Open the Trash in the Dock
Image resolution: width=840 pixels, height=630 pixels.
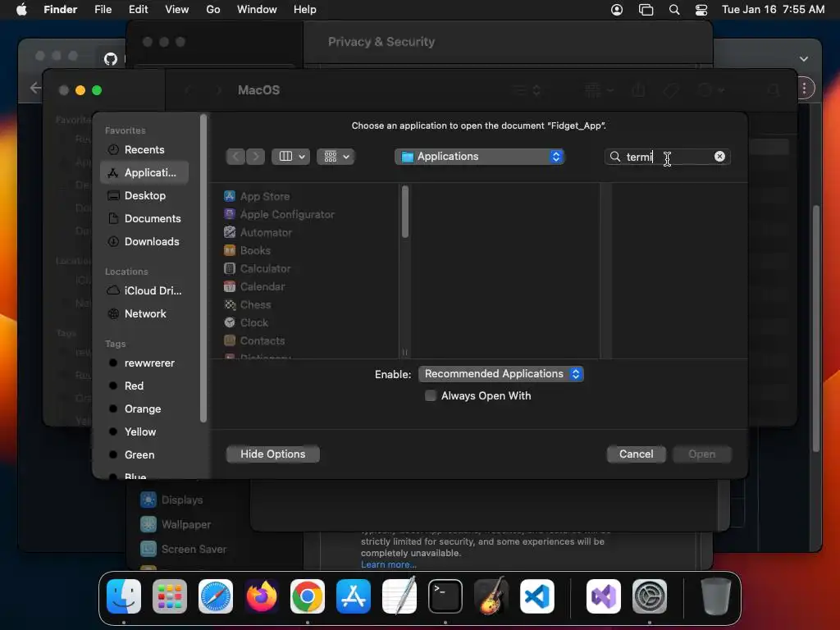(715, 596)
